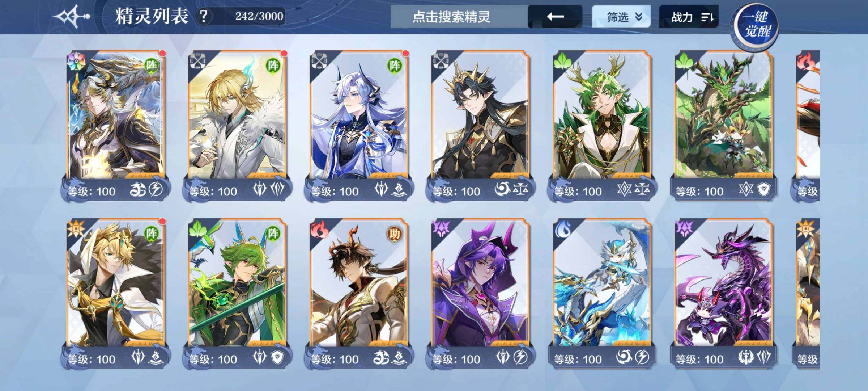
Task: Expand the 筛选 filter dropdown
Action: tap(621, 17)
